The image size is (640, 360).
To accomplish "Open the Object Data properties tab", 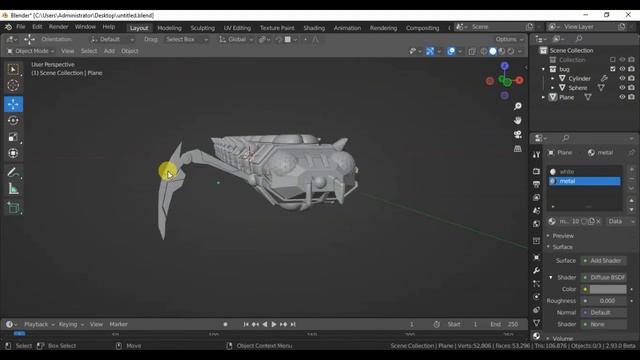I will pyautogui.click(x=536, y=323).
